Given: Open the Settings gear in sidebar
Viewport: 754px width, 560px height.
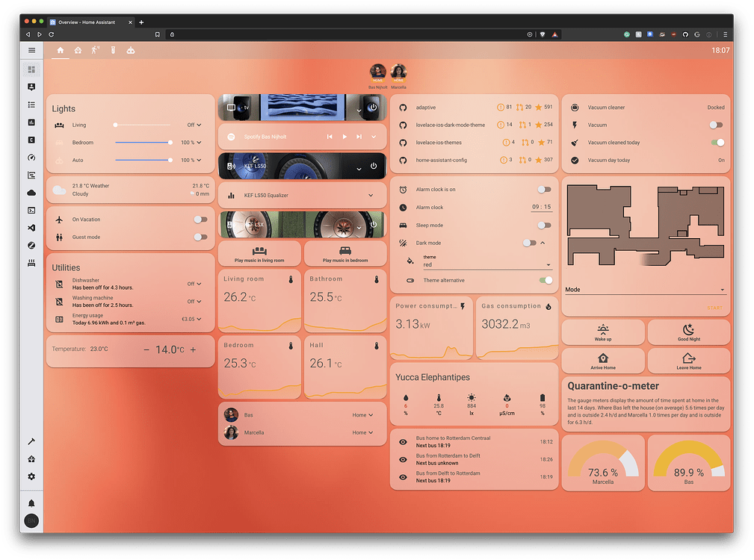Looking at the screenshot, I should tap(31, 476).
